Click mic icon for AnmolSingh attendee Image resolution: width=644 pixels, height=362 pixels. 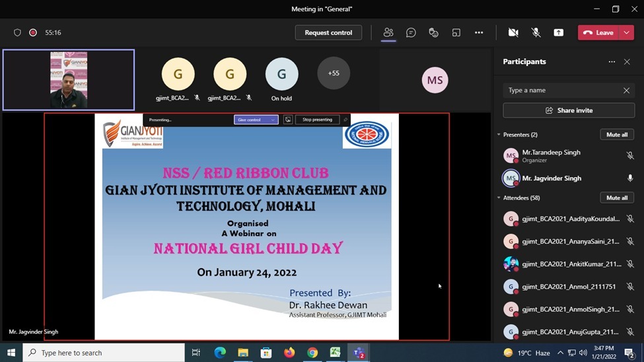(630, 309)
